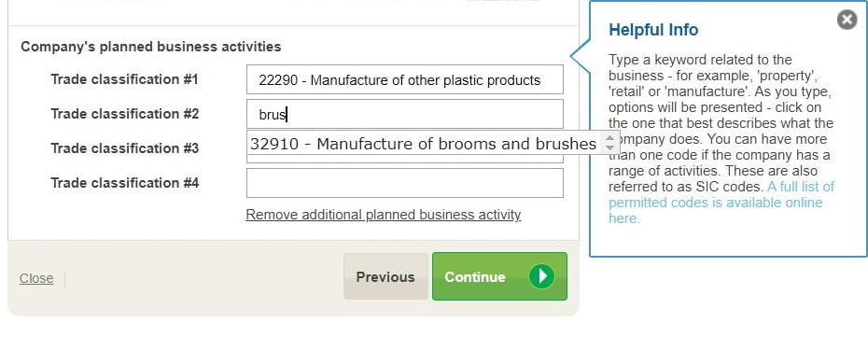Click the 'Trade classification #1' label
868x337 pixels.
coord(124,79)
